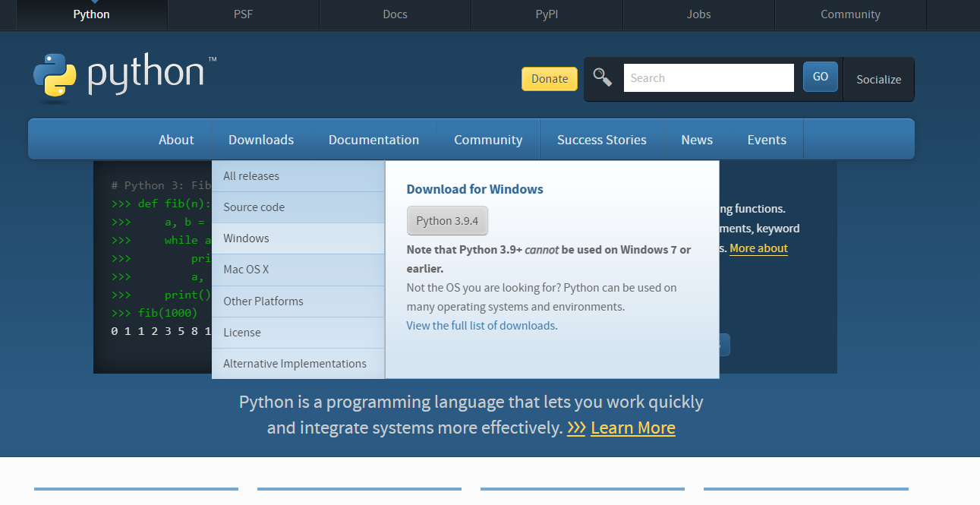This screenshot has width=980, height=505.
Task: Download Python 3.9.4 button
Action: tap(447, 221)
